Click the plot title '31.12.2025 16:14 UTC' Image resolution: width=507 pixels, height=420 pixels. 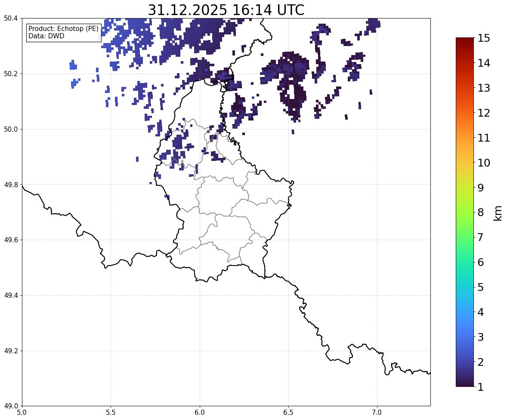click(226, 10)
